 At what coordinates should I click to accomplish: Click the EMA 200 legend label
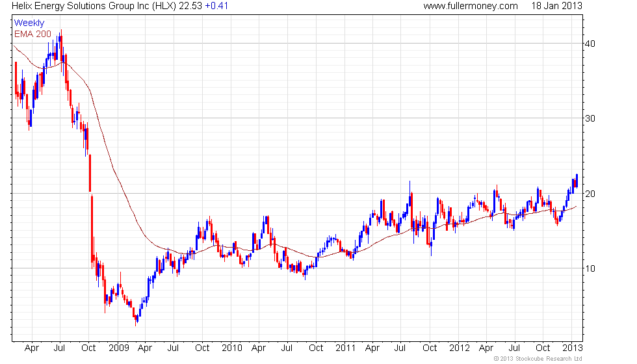click(x=32, y=34)
